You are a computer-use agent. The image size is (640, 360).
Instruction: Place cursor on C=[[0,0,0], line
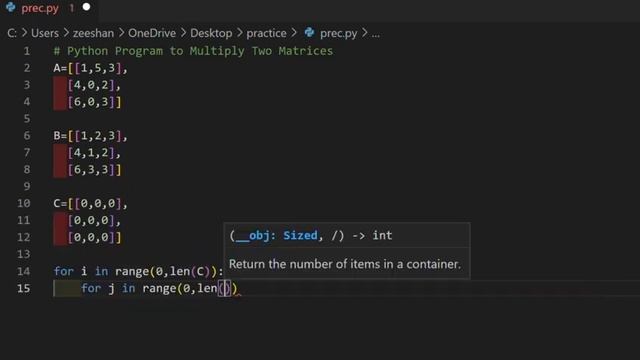pos(91,203)
